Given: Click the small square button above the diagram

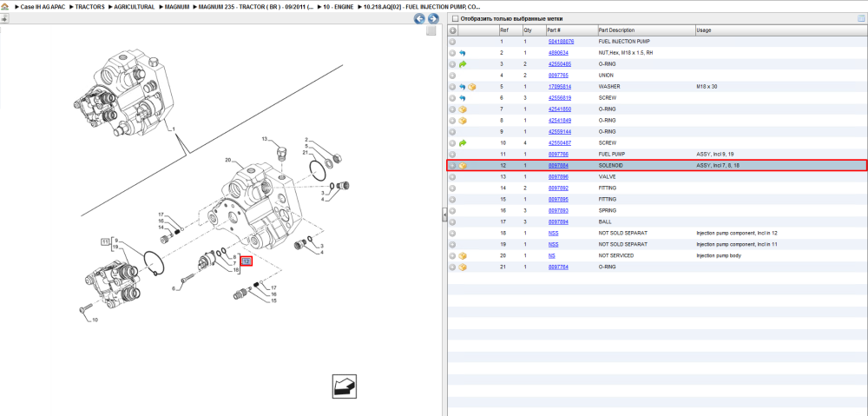Looking at the screenshot, I should pyautogui.click(x=431, y=31).
